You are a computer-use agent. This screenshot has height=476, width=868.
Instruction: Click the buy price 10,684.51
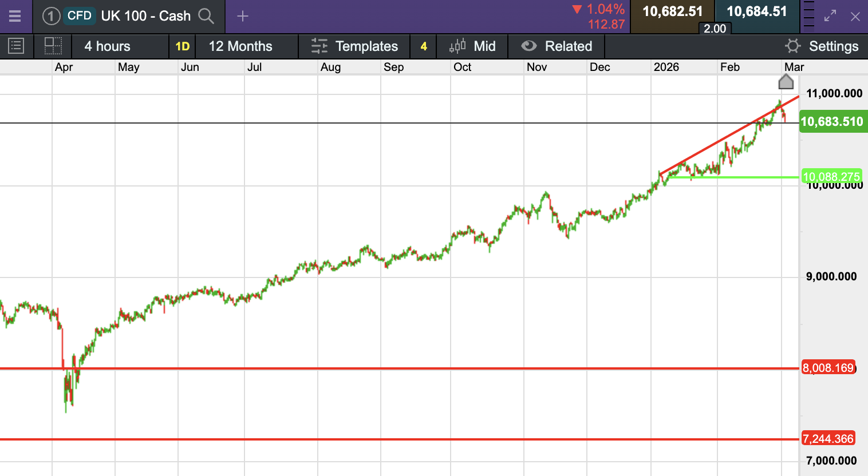coord(756,13)
